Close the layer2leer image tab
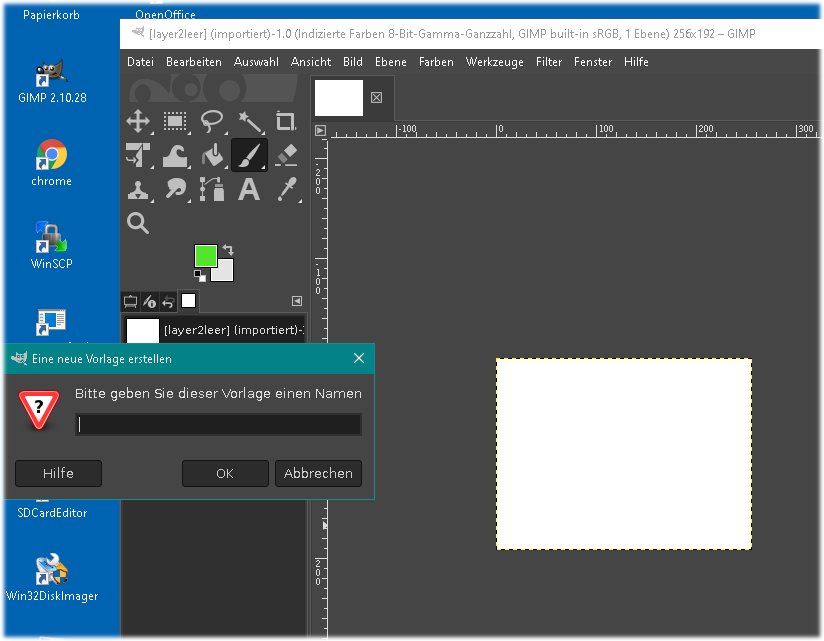The image size is (824, 641). pos(376,98)
